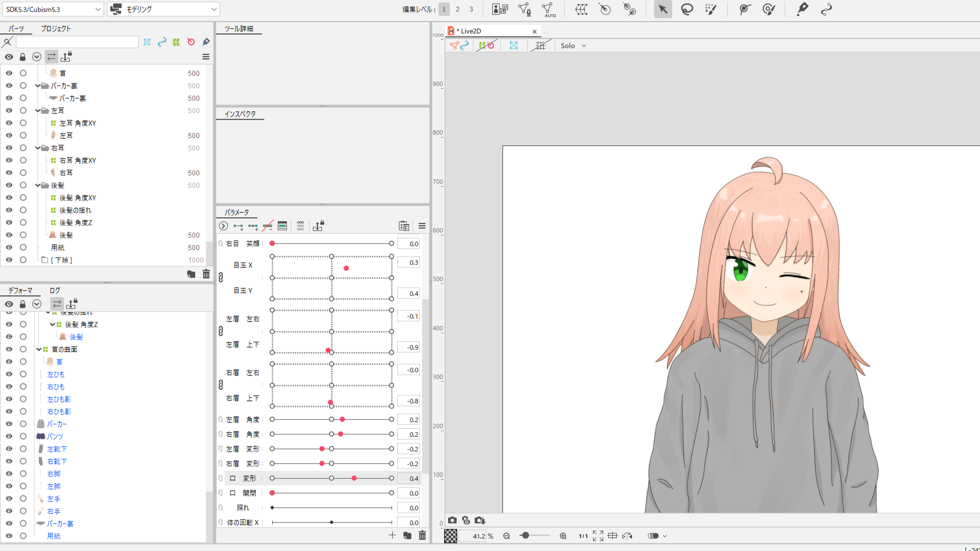Toggle visibility of 左耳 folder

click(x=9, y=111)
